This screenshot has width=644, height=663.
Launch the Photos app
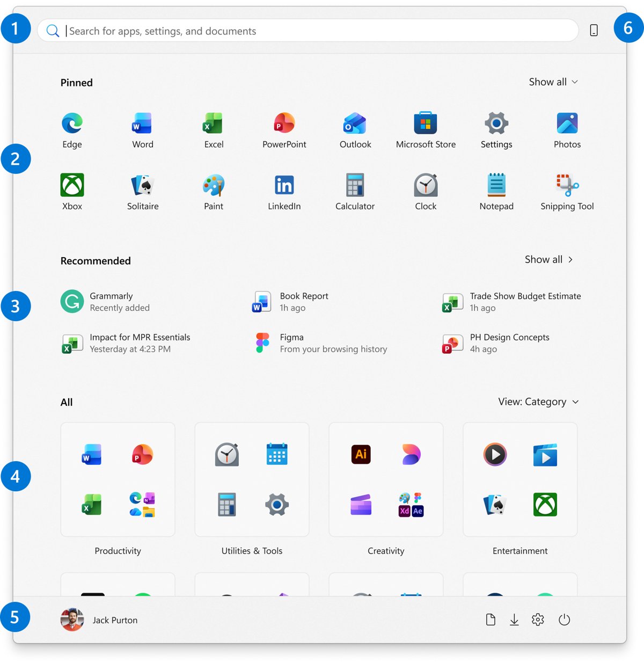click(x=567, y=130)
